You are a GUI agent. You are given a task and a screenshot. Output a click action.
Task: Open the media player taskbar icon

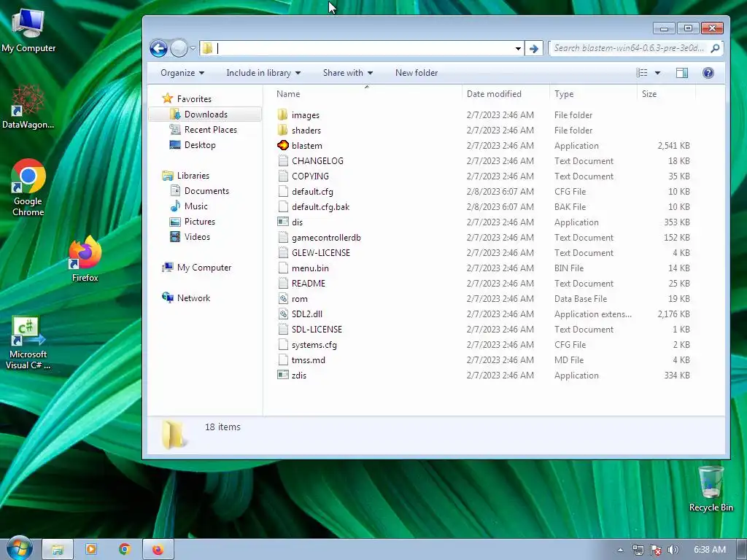tap(91, 550)
